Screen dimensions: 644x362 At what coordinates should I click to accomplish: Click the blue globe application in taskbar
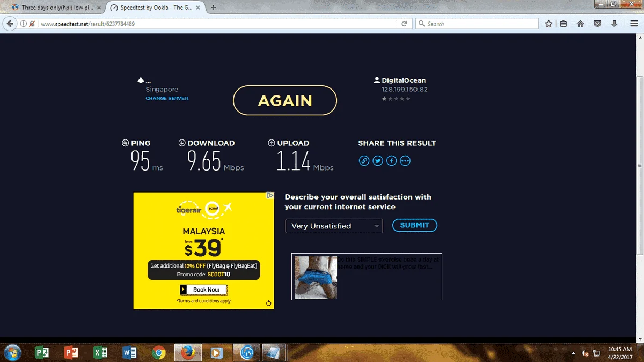(x=247, y=352)
